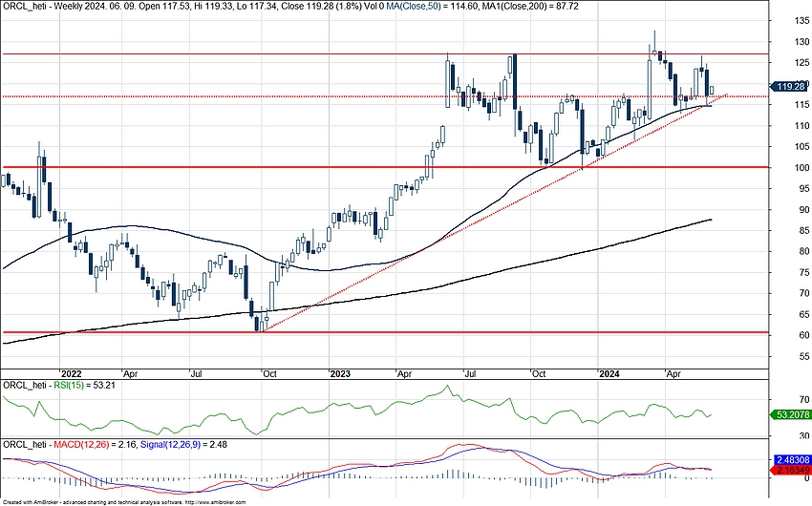812x506 pixels.
Task: Click the red MACD value tag 2.16349
Action: coord(790,471)
